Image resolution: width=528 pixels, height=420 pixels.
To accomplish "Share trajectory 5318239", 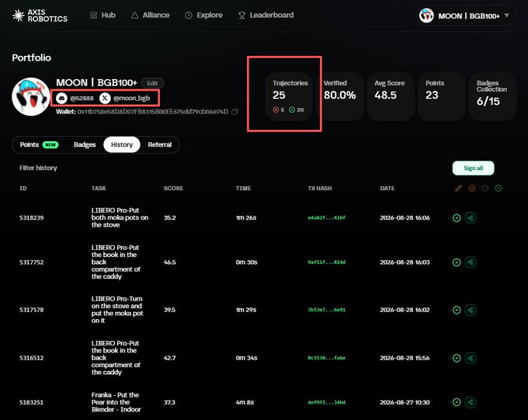I will (x=471, y=218).
